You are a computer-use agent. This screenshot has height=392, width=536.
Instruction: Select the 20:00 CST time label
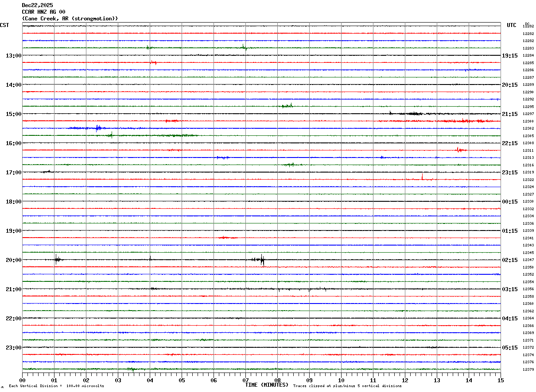[13, 260]
